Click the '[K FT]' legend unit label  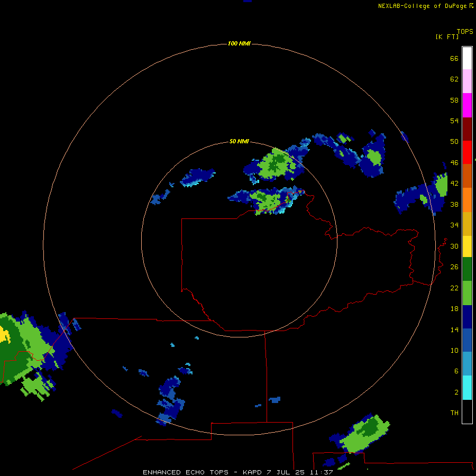tap(447, 36)
